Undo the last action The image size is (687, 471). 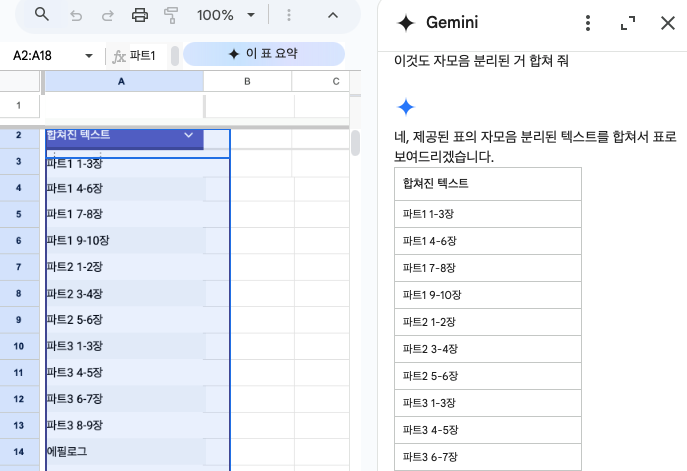(76, 15)
